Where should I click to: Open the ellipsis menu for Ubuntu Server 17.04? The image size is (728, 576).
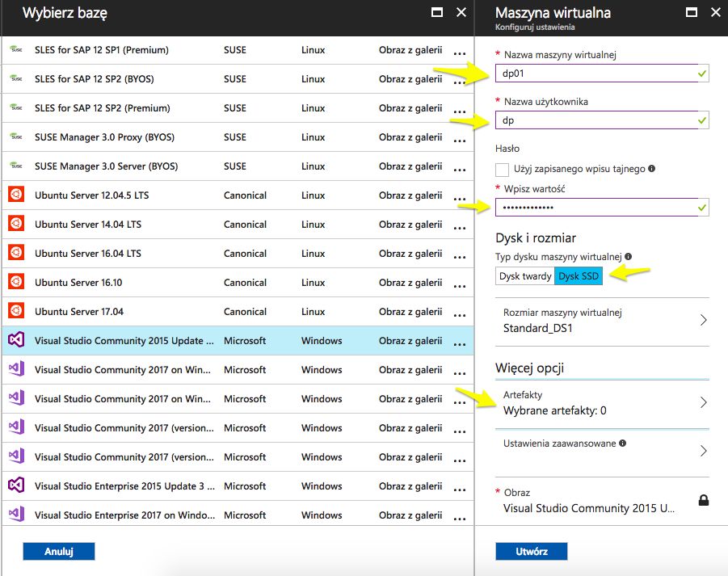click(460, 314)
